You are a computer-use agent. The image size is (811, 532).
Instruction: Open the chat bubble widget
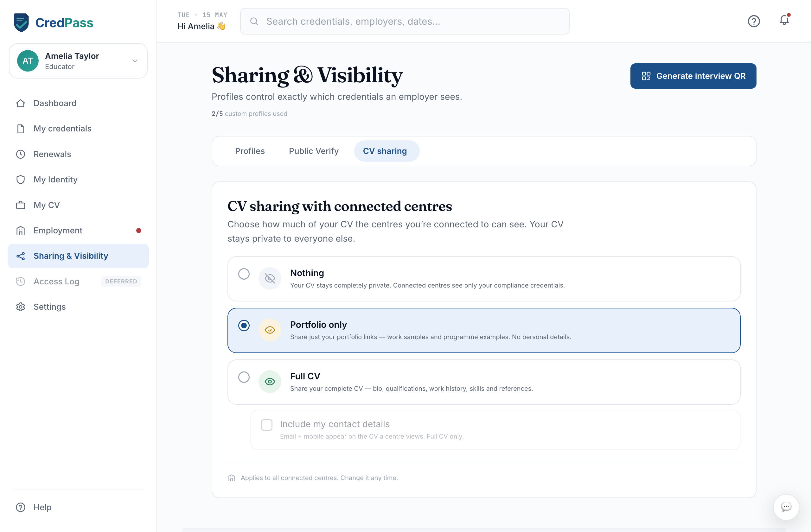(786, 507)
